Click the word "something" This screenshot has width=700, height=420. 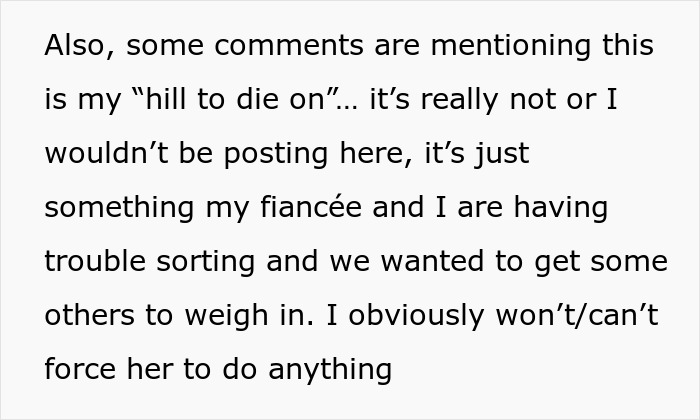119,208
